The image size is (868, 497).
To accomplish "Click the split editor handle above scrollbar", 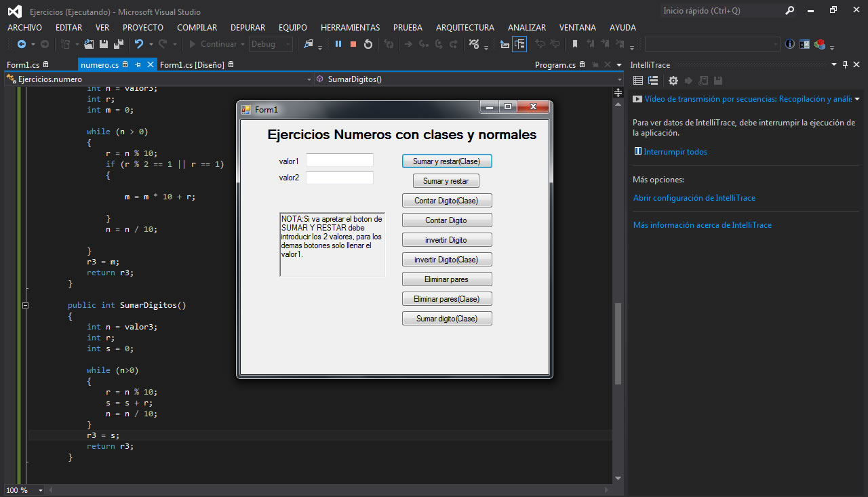I will (x=618, y=91).
